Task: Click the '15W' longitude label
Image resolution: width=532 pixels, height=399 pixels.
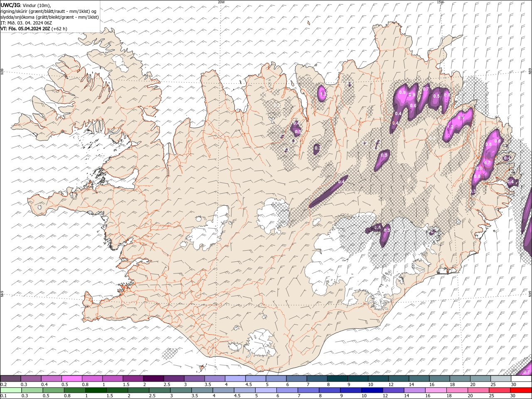Action: pos(440,2)
